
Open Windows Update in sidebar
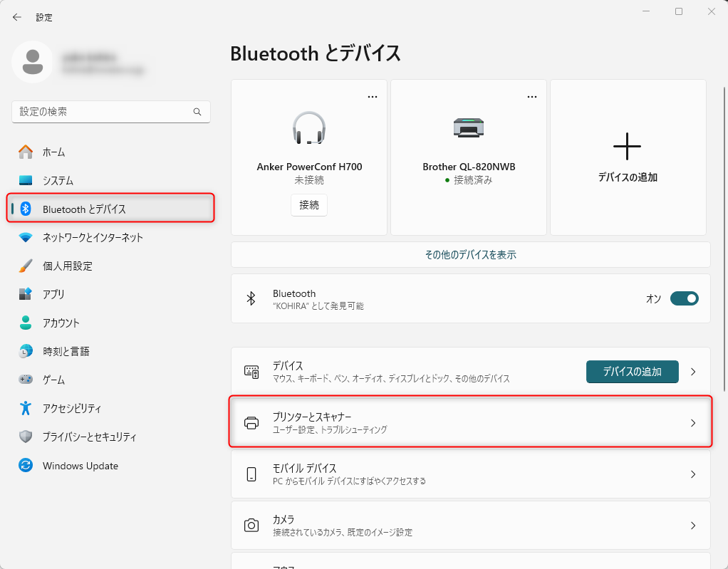coord(80,466)
